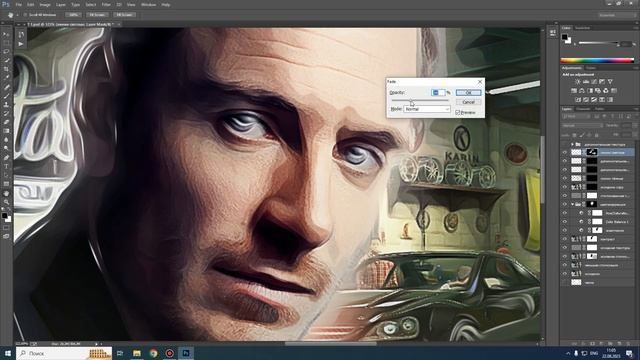Click the Opacity input field in Fade
The height and width of the screenshot is (360, 640).
point(438,93)
